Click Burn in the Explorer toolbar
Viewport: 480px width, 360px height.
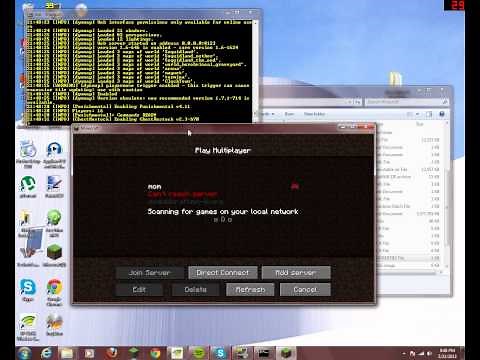[289, 114]
